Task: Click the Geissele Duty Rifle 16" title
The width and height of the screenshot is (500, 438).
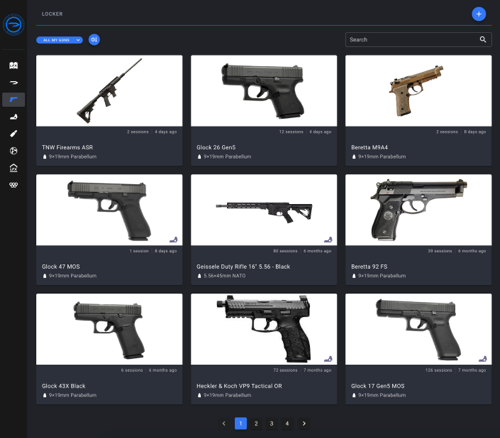Action: pyautogui.click(x=243, y=267)
